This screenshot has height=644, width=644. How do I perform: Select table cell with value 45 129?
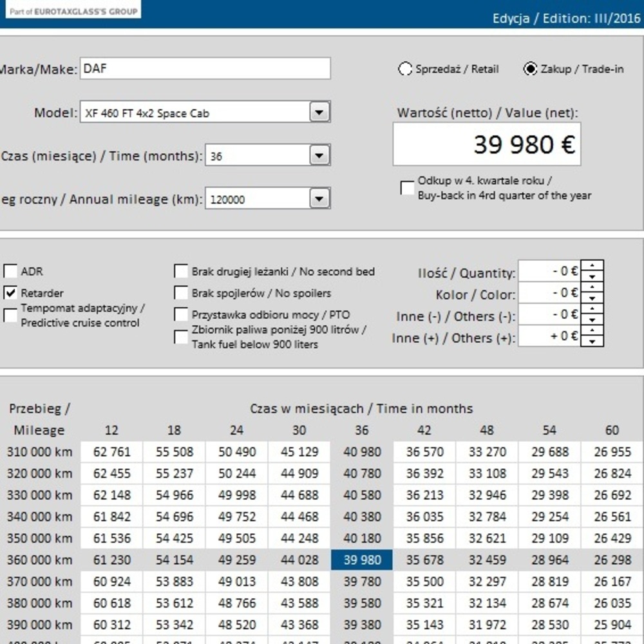point(299,452)
